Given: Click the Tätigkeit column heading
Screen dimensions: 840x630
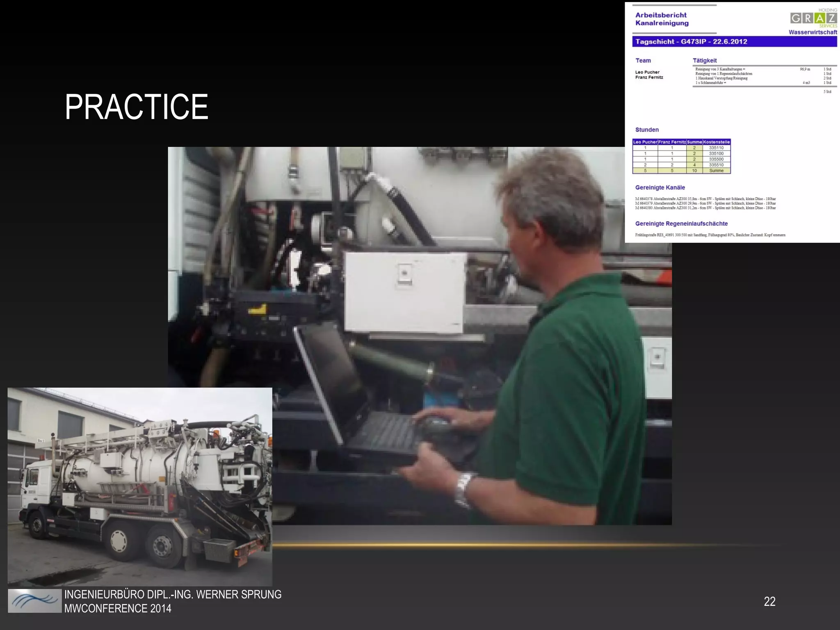Looking at the screenshot, I should pos(705,60).
